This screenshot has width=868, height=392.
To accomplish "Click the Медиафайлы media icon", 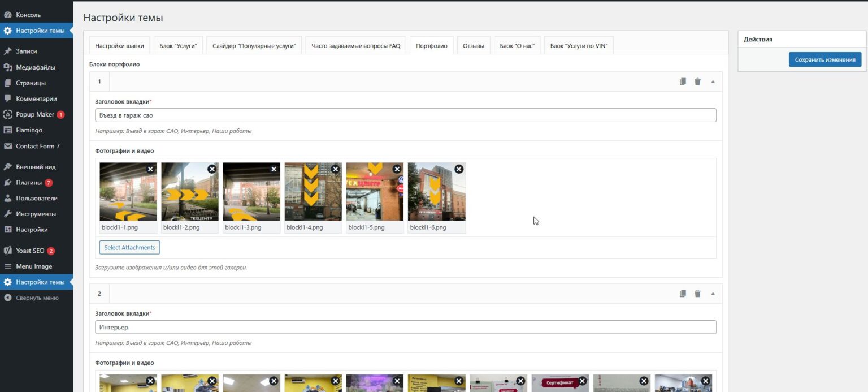I will coord(8,67).
